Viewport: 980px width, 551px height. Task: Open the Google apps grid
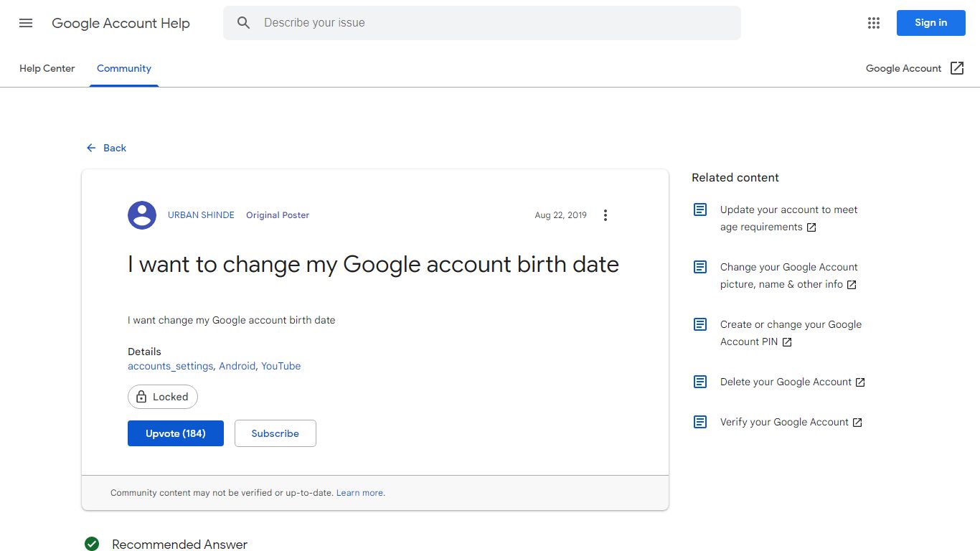tap(873, 23)
